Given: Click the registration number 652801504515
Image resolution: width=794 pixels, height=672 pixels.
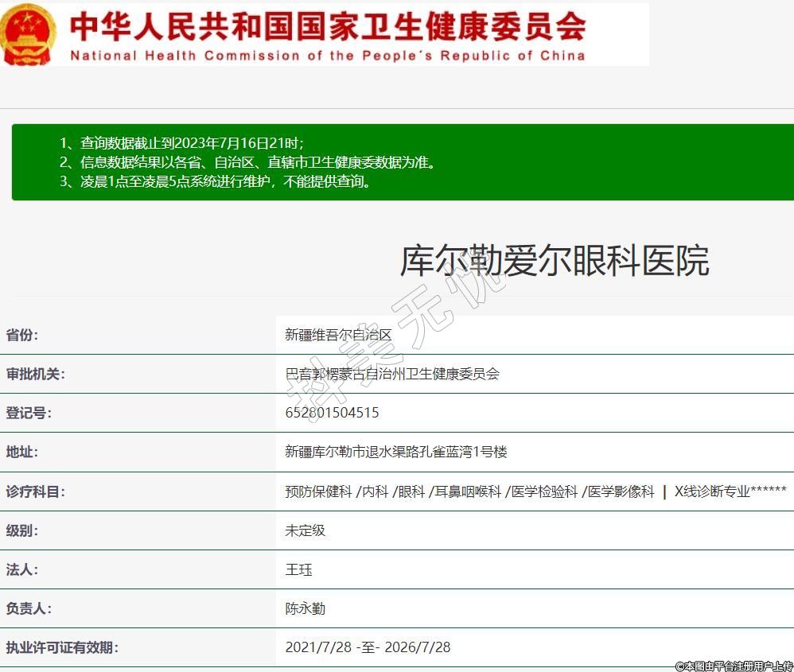Looking at the screenshot, I should 332,413.
